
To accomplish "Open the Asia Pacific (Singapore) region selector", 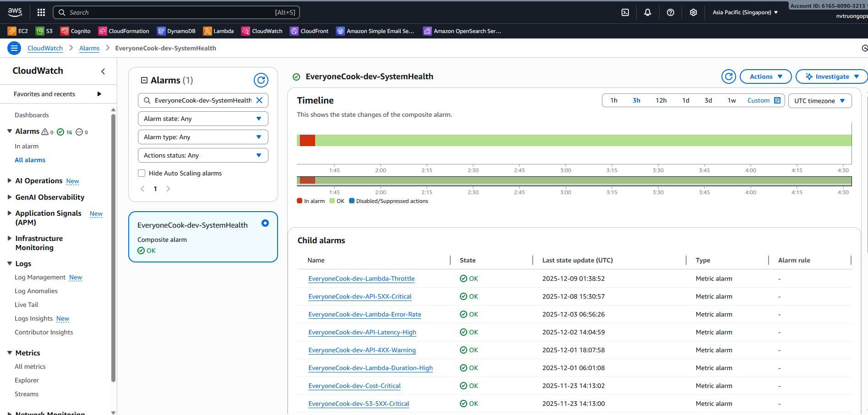I will 745,12.
